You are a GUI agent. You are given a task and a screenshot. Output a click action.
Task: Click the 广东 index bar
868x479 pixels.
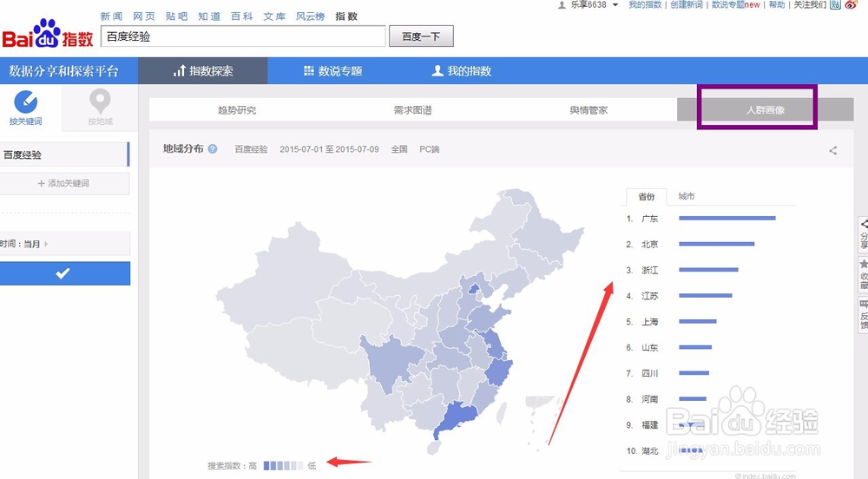point(727,219)
